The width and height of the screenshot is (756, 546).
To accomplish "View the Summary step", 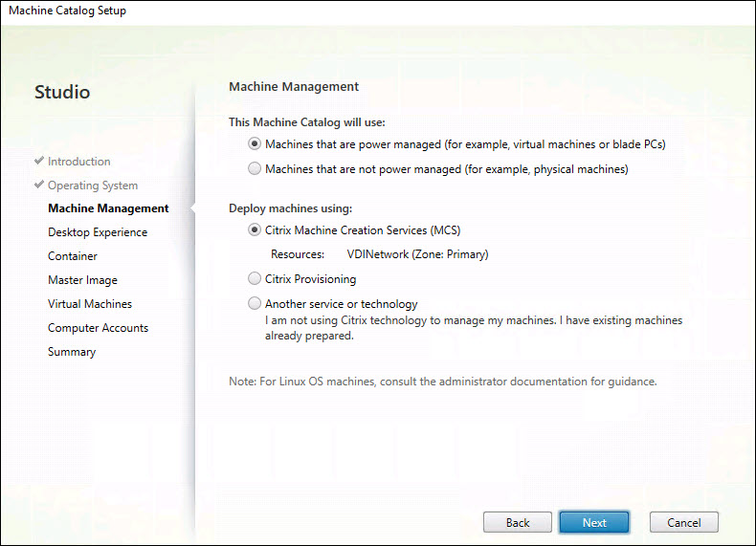I will coord(72,352).
